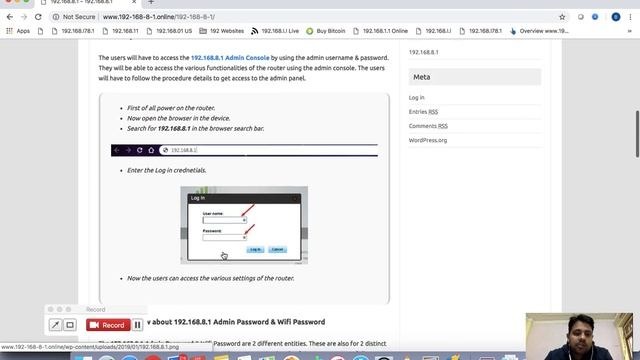Open the 192.168.8.1 sidebar link
The image size is (640, 360).
(424, 52)
